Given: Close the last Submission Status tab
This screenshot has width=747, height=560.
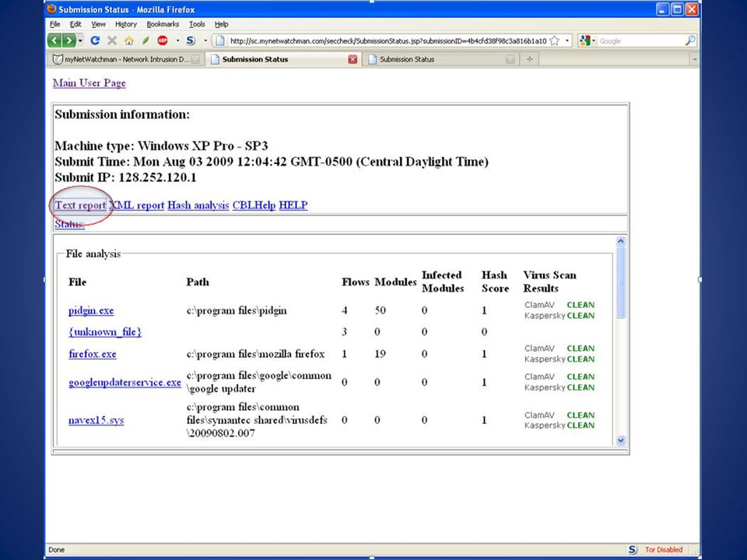Looking at the screenshot, I should pyautogui.click(x=510, y=60).
